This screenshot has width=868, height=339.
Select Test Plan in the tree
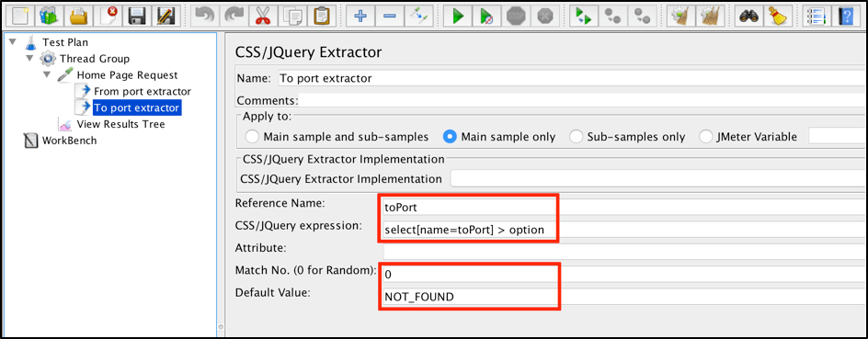coord(64,42)
